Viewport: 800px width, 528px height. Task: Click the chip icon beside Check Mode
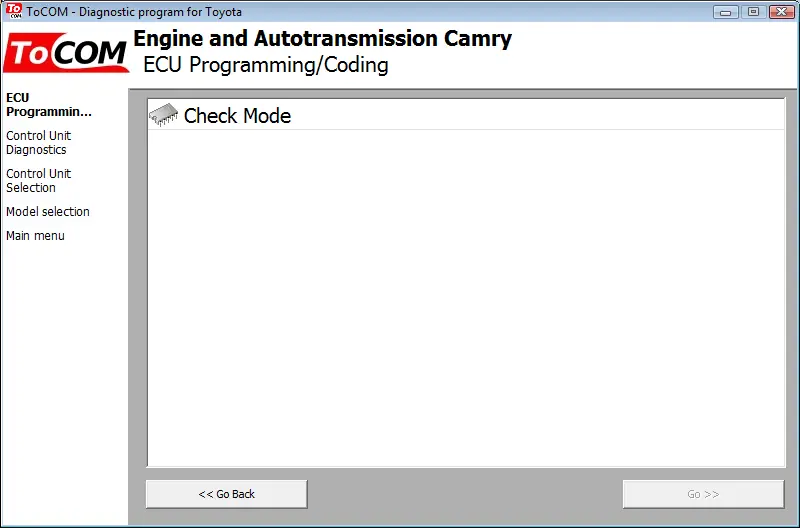[163, 115]
